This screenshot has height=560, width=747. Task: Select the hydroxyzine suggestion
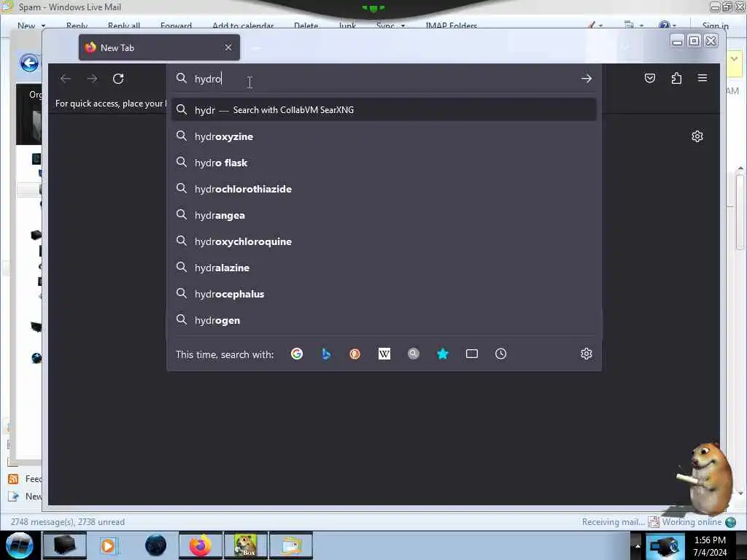(x=384, y=136)
